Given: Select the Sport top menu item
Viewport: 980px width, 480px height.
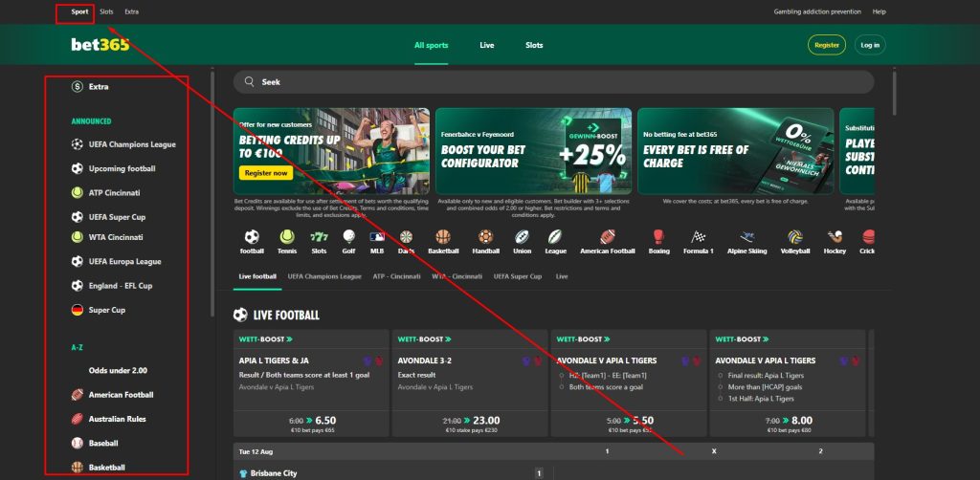Looking at the screenshot, I should [79, 11].
